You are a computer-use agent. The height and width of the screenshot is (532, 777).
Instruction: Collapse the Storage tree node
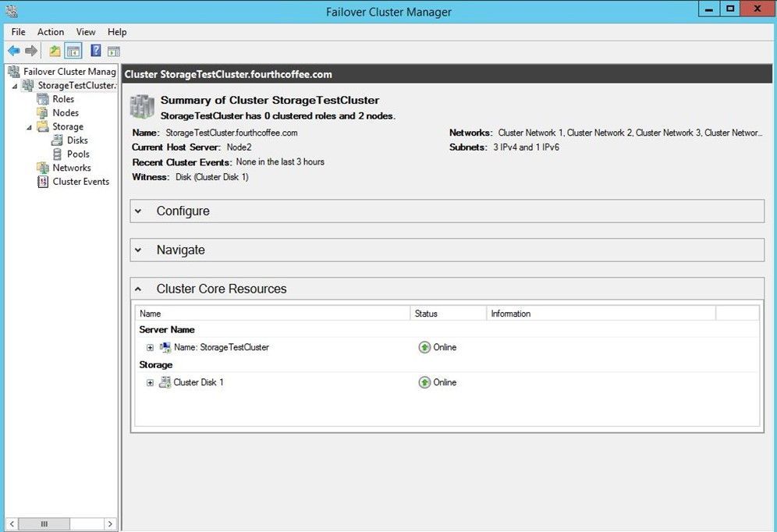(29, 127)
